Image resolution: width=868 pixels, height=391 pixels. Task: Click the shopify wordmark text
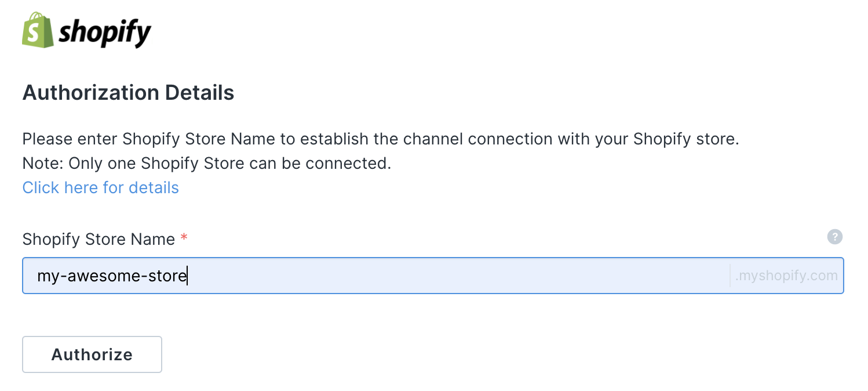click(x=105, y=32)
